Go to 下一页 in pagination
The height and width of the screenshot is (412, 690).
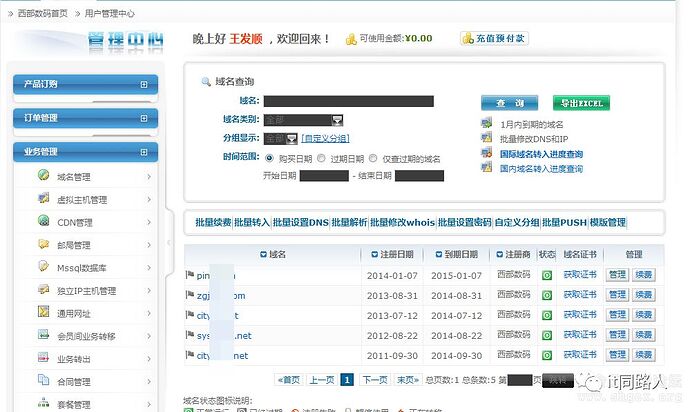tap(374, 380)
